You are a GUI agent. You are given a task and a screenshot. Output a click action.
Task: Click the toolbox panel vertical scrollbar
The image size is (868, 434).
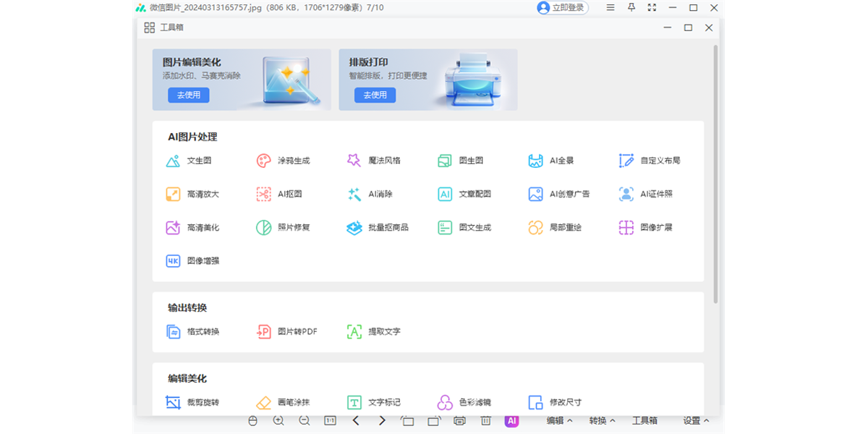715,174
